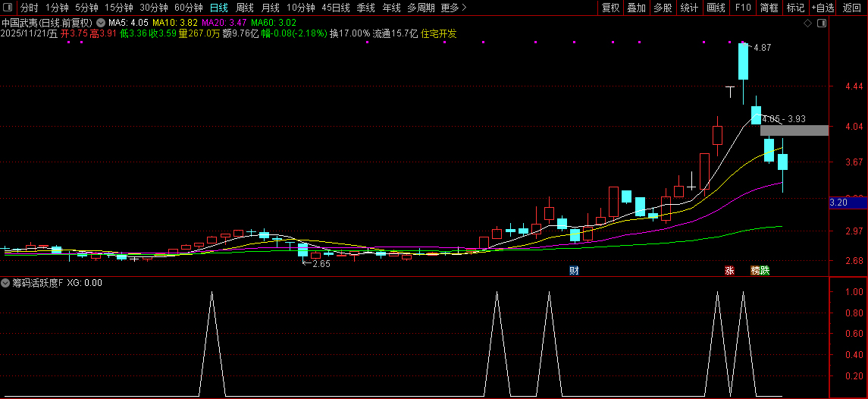868x399 pixels.
Task: Toggle 叠加 overlay mode
Action: (x=636, y=8)
